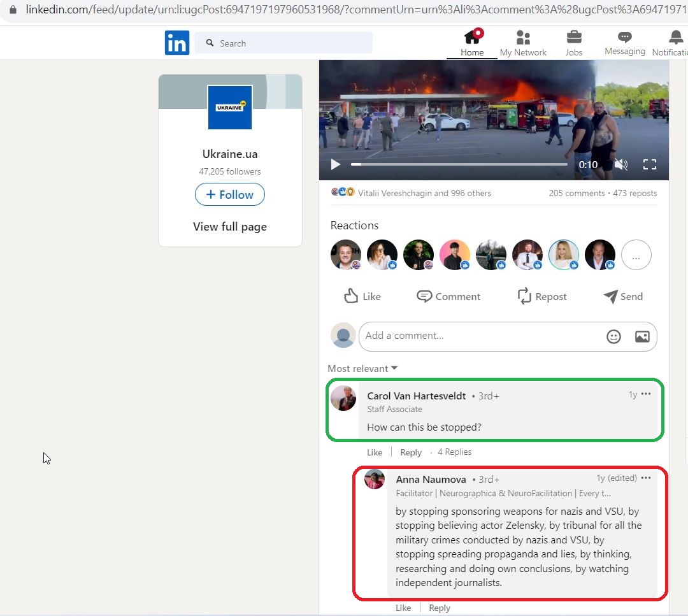Click the 'Reactions' heading
688x616 pixels.
(354, 226)
